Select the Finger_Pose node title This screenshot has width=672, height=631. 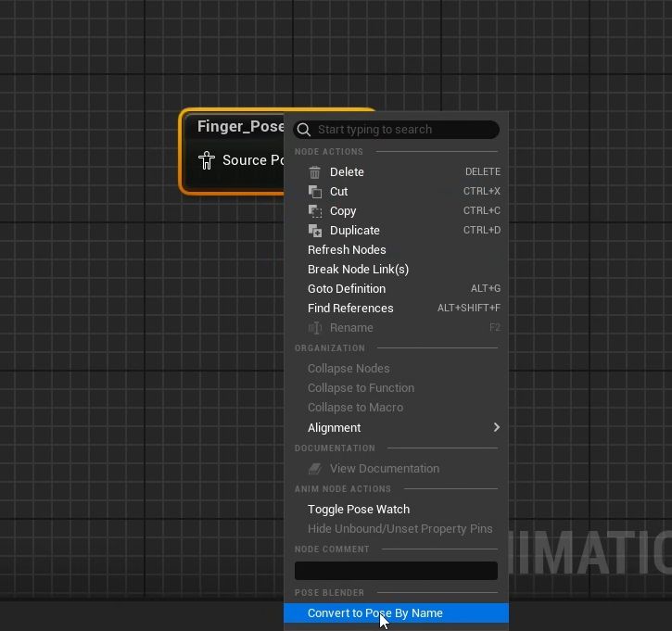click(240, 126)
